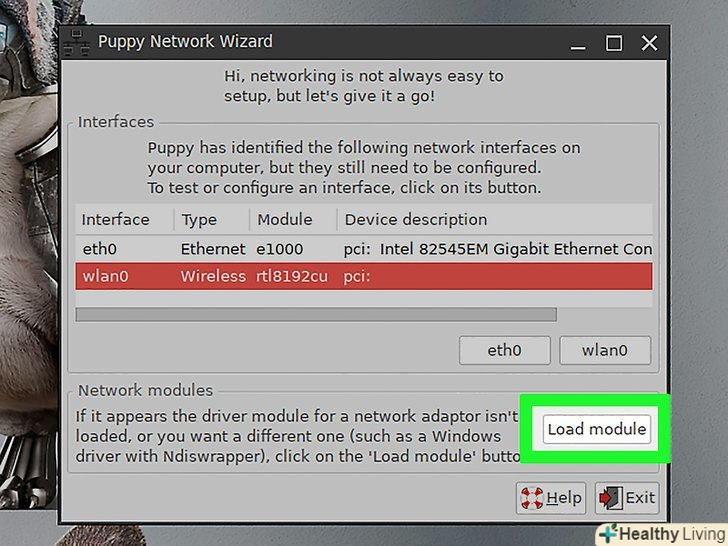Click the Wireless type cell

tap(213, 276)
